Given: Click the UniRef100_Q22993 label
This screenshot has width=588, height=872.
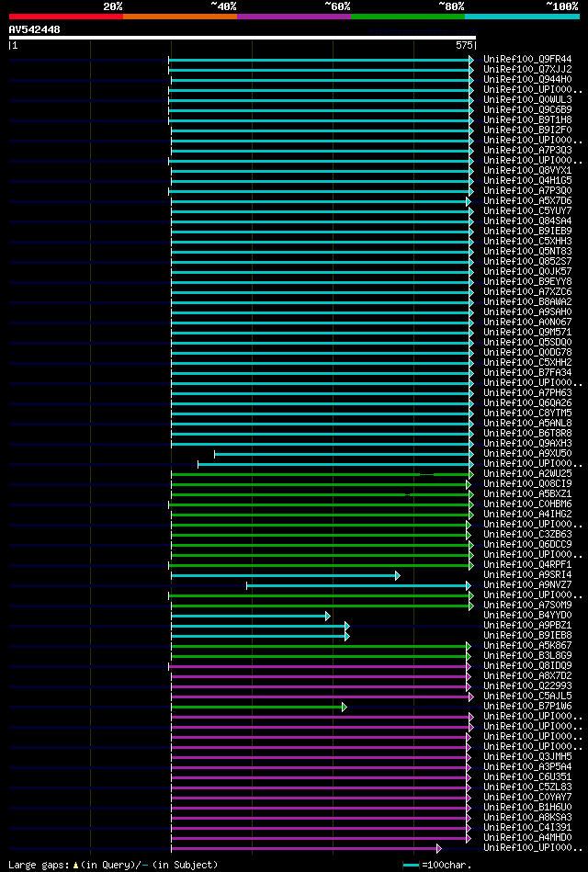Looking at the screenshot, I should tap(527, 686).
